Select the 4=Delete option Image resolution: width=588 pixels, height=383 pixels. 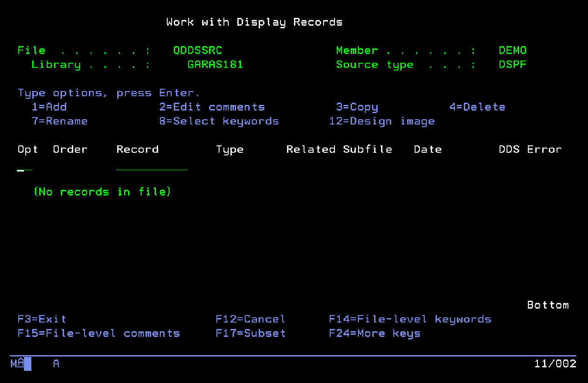click(x=477, y=107)
